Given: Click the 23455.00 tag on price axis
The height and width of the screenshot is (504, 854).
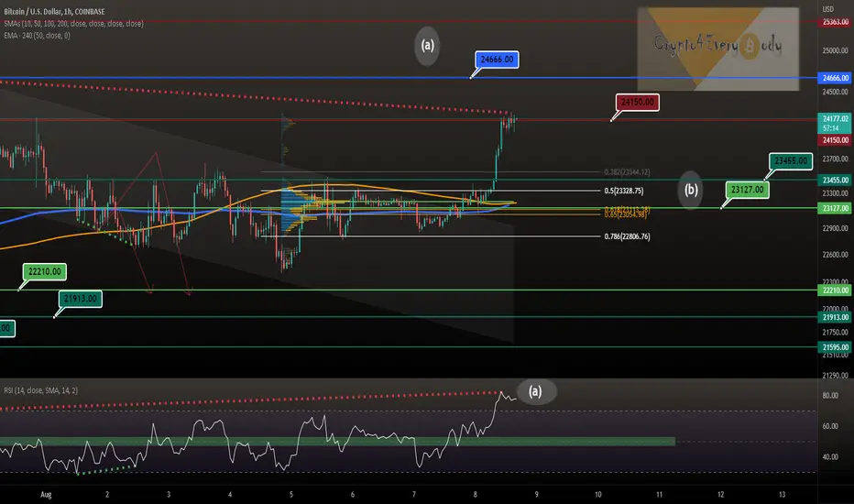Looking at the screenshot, I should (836, 180).
